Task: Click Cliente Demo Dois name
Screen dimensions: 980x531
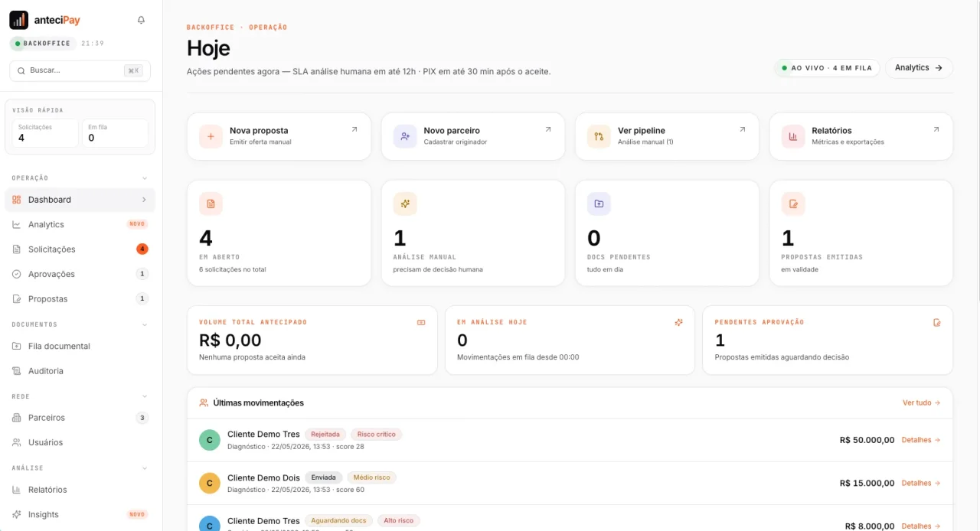Action: pos(263,477)
